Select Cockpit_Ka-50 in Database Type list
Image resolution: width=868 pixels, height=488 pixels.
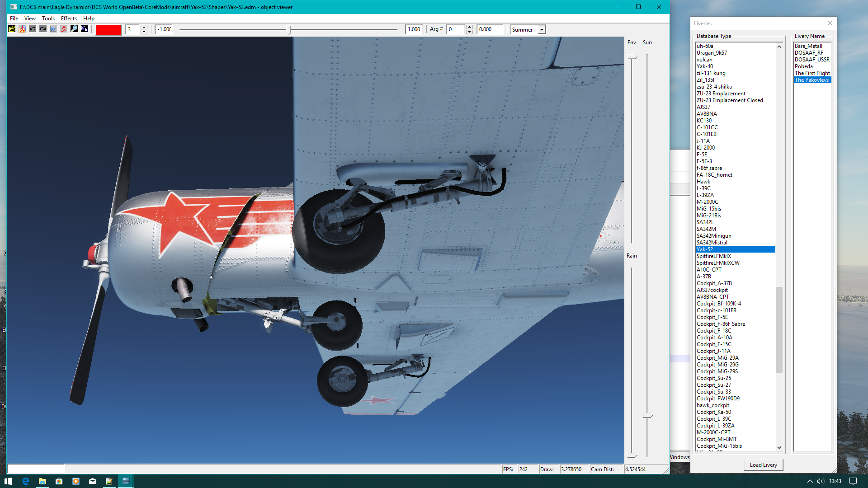[x=735, y=412]
